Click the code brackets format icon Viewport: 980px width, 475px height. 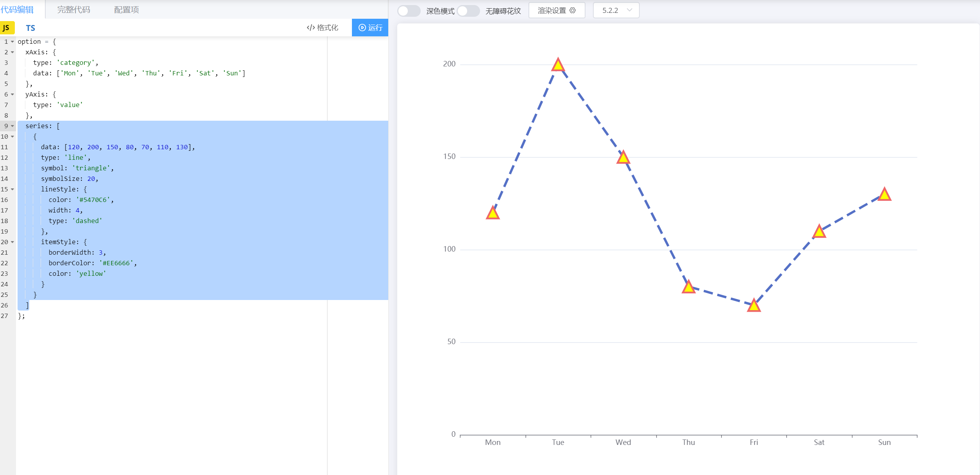click(x=311, y=28)
